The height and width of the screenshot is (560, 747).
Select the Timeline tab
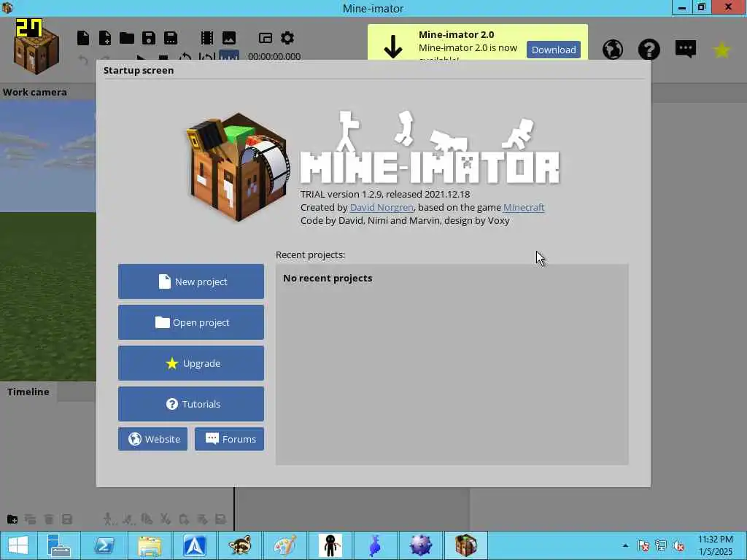coord(28,392)
